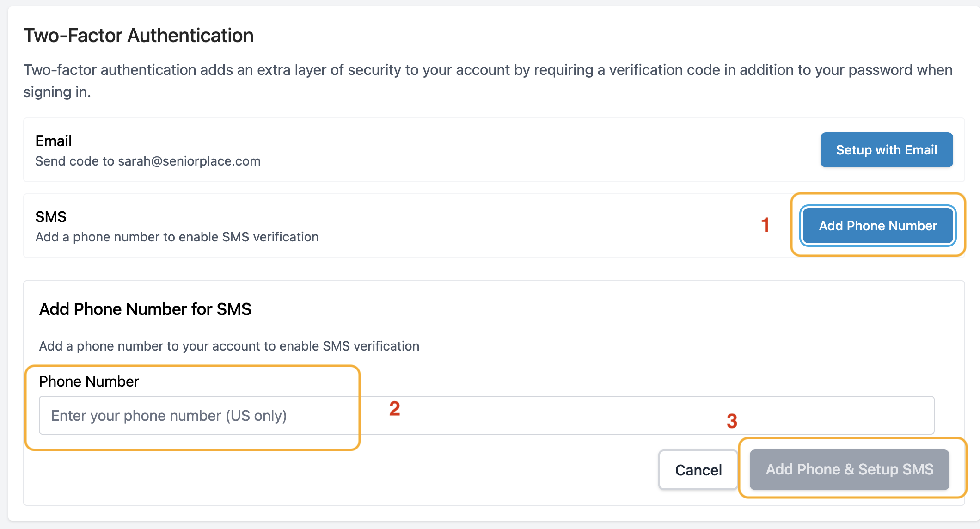The height and width of the screenshot is (529, 980).
Task: Click the sarah@seniorplace.com email address text
Action: (189, 161)
